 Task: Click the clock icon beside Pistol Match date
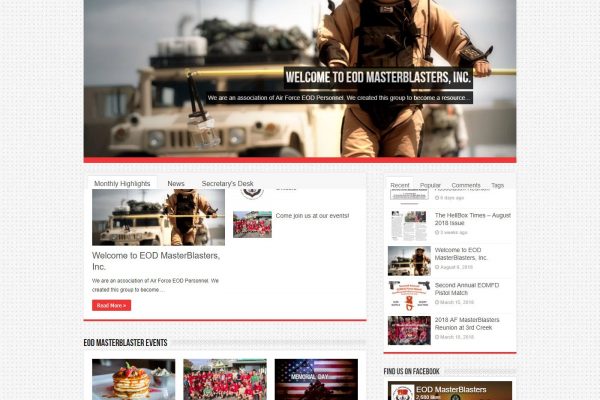click(437, 302)
